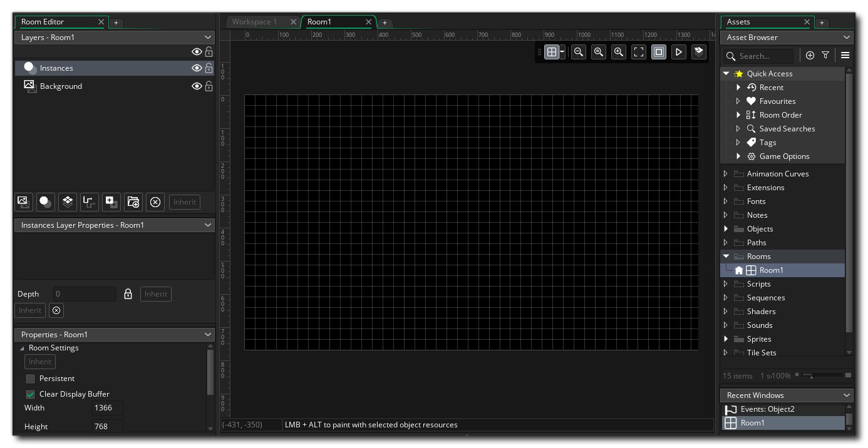Image resolution: width=868 pixels, height=448 pixels.
Task: Uncheck Clear Display Buffer
Action: [x=30, y=394]
